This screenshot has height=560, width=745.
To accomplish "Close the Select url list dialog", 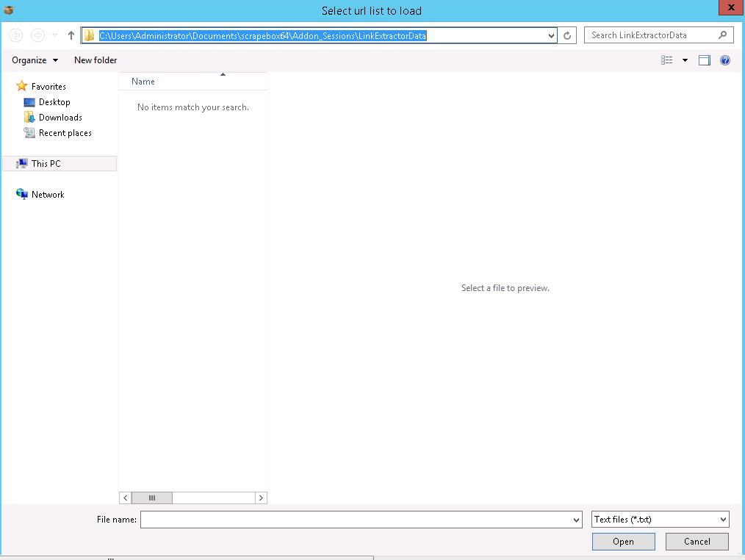I will click(x=731, y=7).
